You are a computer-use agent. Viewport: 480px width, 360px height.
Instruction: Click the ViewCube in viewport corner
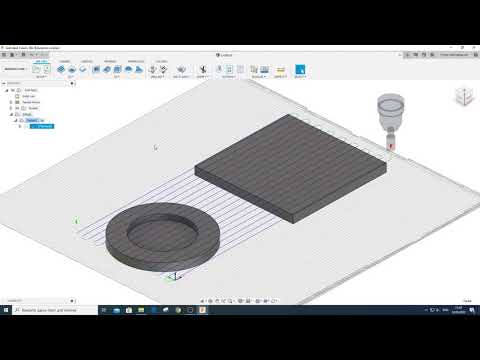click(x=465, y=96)
